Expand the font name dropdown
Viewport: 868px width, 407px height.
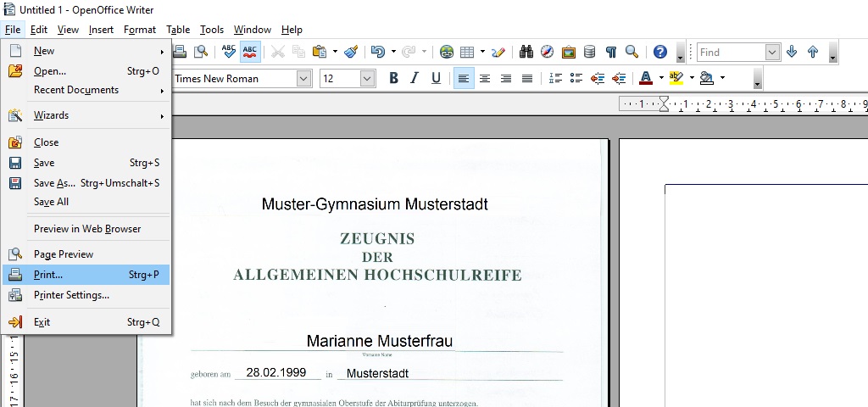[x=303, y=78]
